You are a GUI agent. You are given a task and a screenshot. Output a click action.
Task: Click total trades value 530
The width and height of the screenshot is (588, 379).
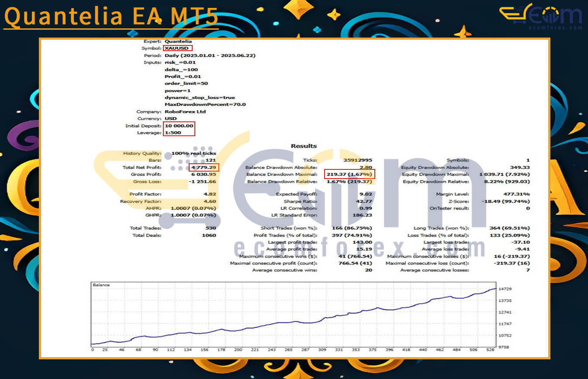tap(211, 228)
